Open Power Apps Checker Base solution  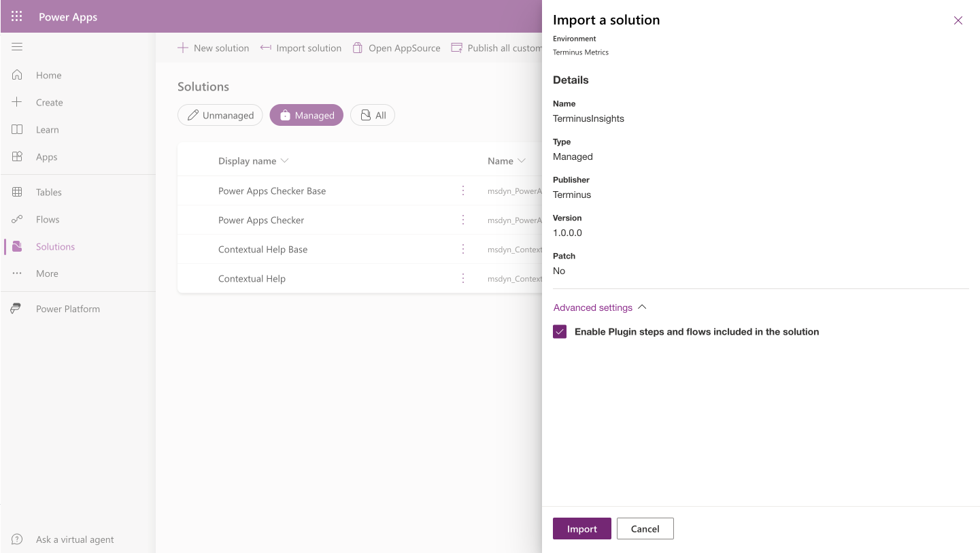(272, 191)
